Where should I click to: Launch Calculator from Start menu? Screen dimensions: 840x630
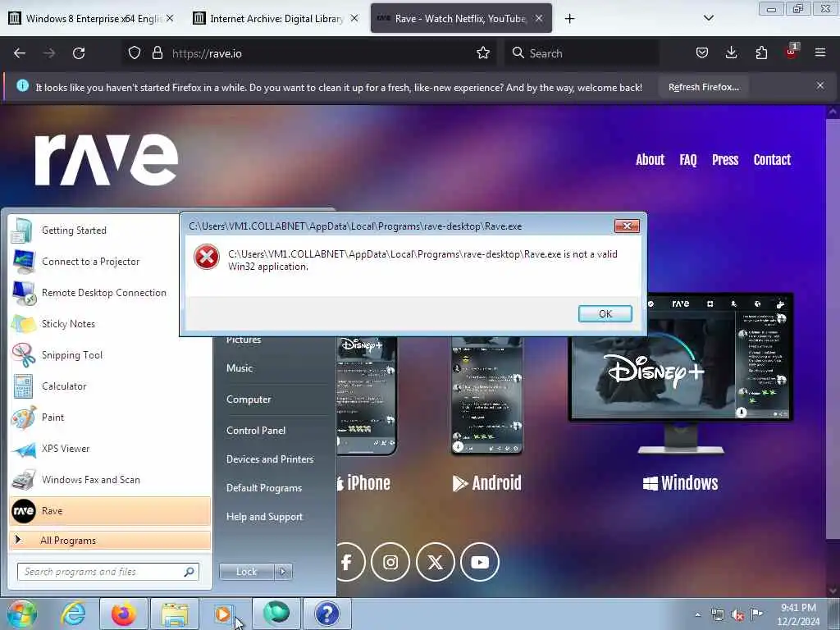(x=110, y=386)
